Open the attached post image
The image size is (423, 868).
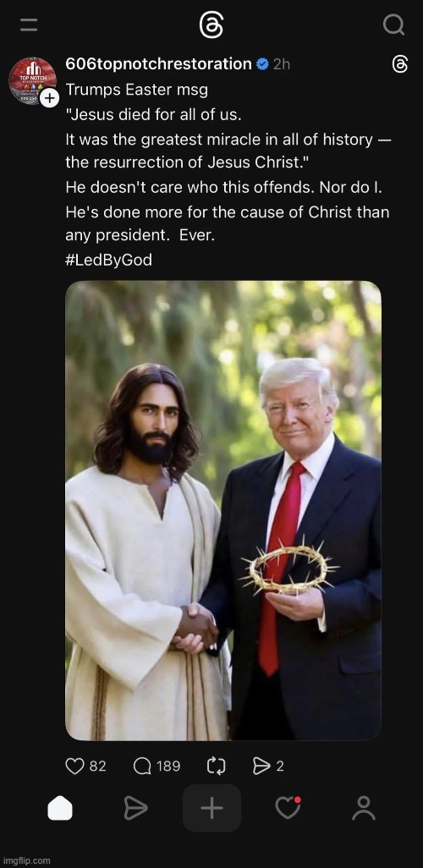pos(223,510)
